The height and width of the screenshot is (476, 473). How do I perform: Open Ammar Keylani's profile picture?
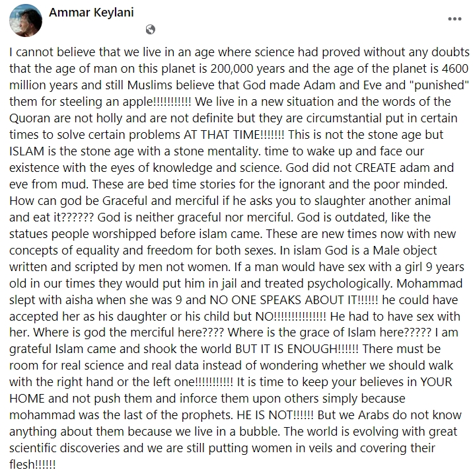pos(26,20)
